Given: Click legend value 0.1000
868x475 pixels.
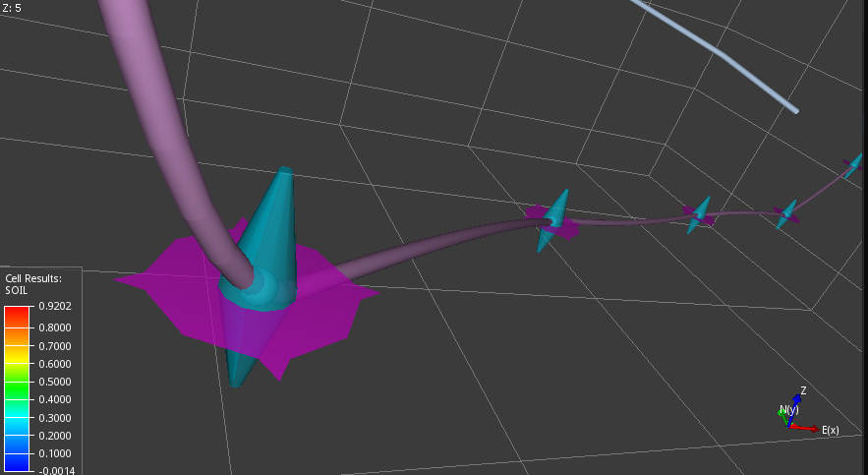Looking at the screenshot, I should click(55, 453).
